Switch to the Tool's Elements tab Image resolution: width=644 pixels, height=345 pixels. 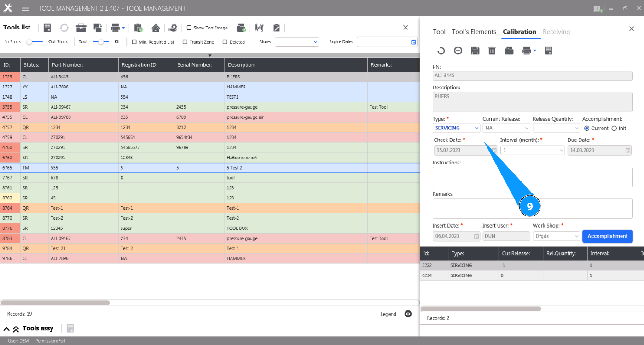(474, 32)
